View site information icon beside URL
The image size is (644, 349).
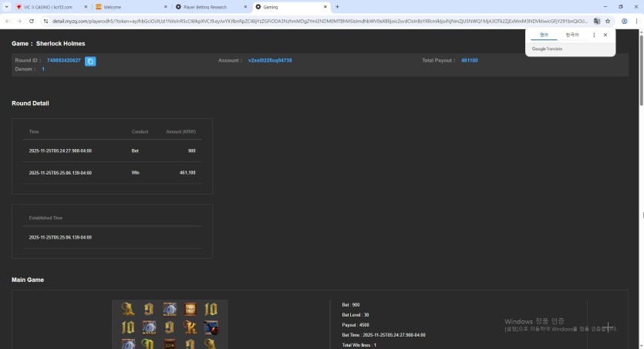click(x=46, y=21)
